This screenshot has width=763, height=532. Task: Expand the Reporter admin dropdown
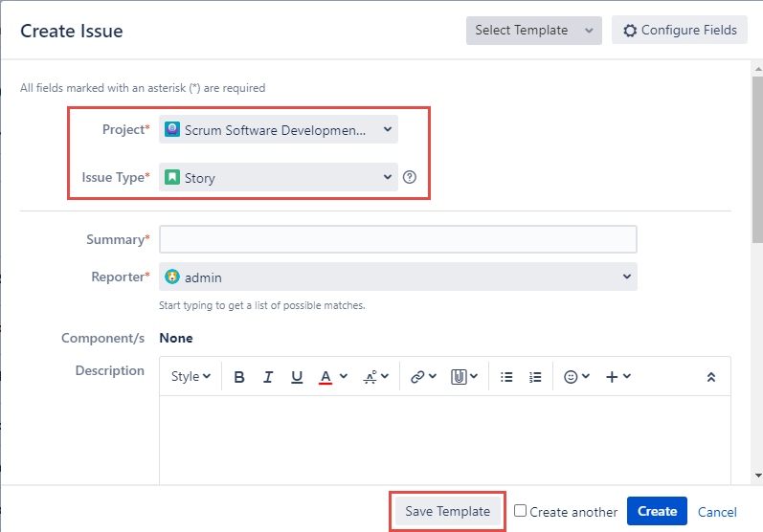pyautogui.click(x=397, y=277)
